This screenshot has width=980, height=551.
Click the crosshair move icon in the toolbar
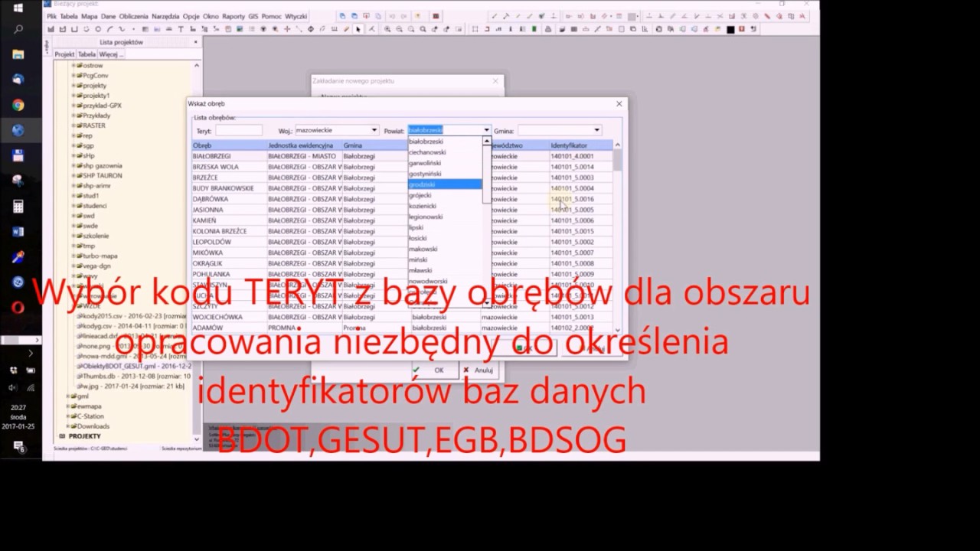pos(287,29)
